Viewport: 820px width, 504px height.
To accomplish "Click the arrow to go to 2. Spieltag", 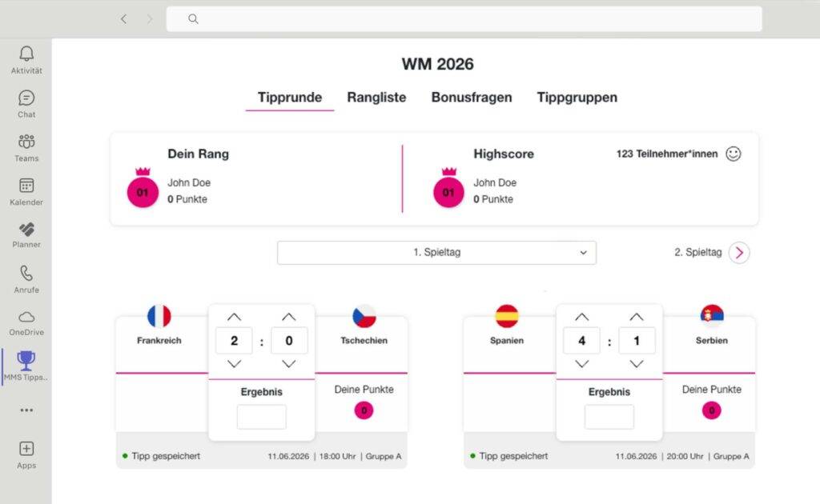I will [738, 252].
